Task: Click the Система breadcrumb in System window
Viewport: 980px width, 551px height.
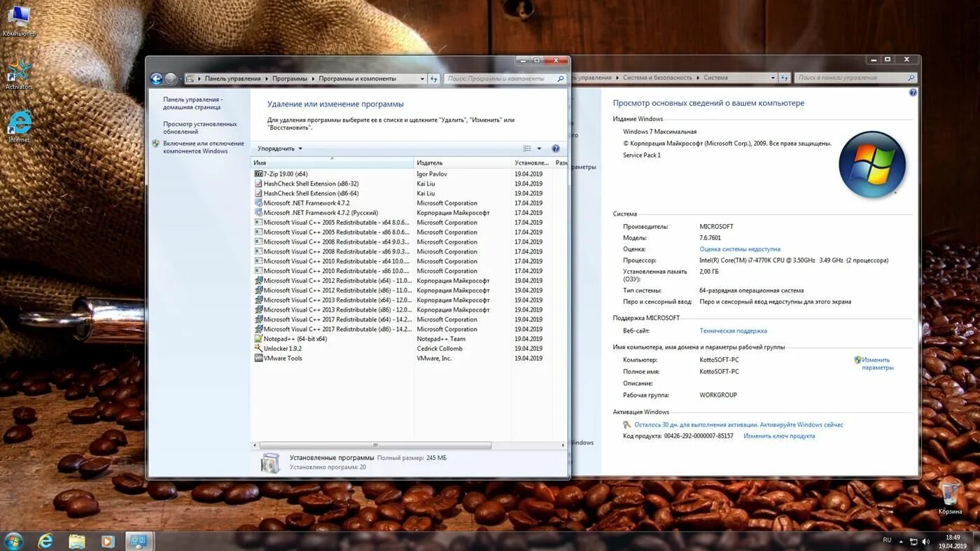Action: pos(715,78)
